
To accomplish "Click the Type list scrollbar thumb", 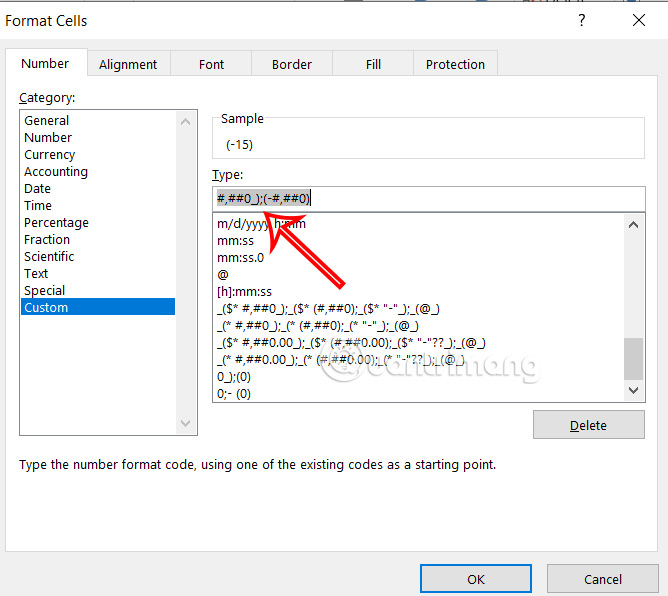I will 633,359.
